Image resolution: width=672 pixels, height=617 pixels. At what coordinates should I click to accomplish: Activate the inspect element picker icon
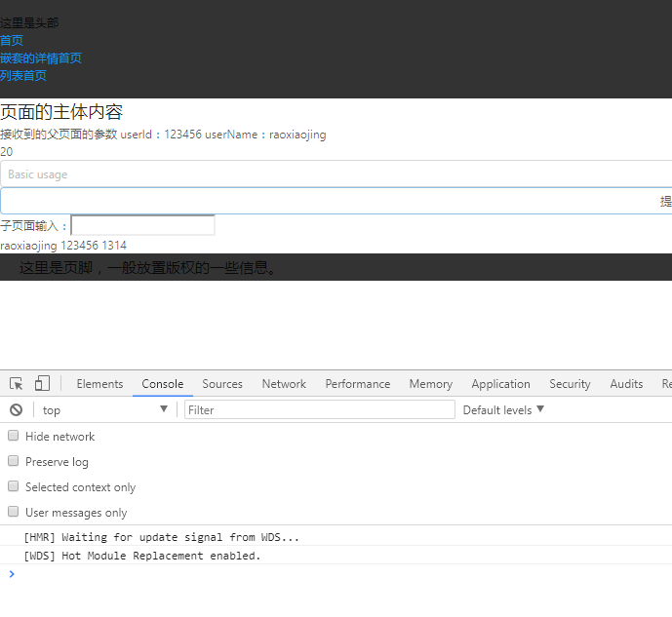pyautogui.click(x=17, y=383)
